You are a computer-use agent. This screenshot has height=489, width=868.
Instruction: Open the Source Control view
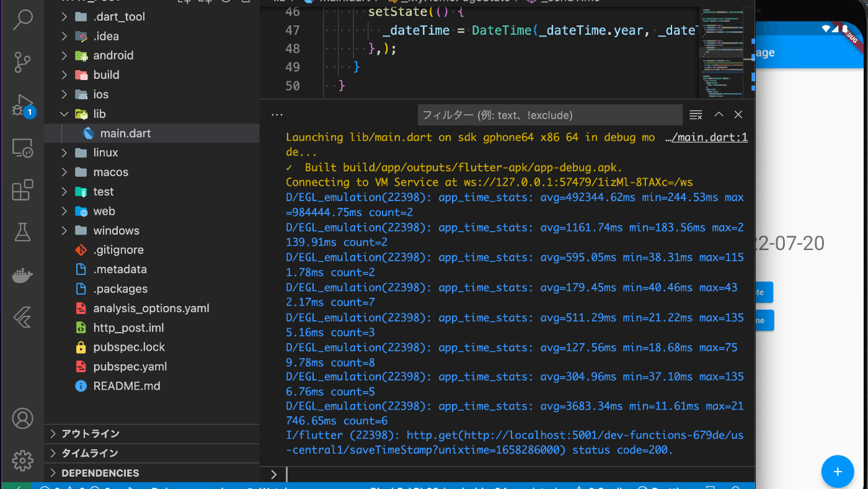coord(22,63)
